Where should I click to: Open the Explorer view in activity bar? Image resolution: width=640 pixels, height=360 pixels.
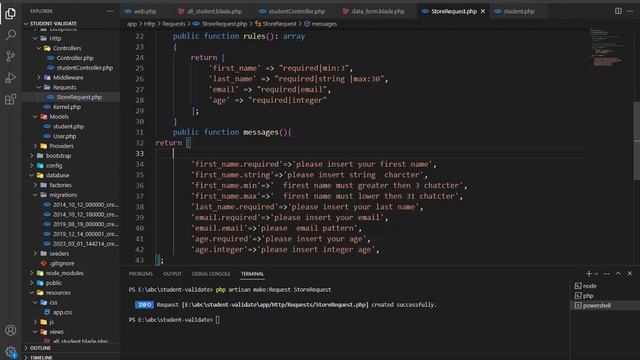tap(11, 13)
